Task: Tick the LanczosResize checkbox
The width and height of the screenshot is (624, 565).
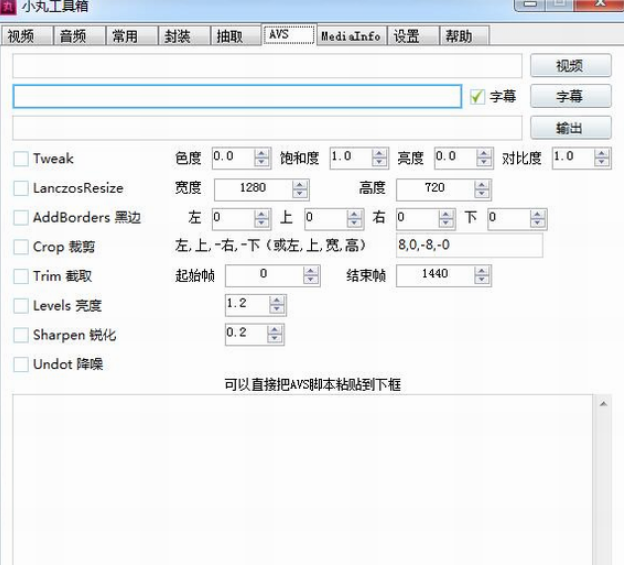Action: coord(21,188)
